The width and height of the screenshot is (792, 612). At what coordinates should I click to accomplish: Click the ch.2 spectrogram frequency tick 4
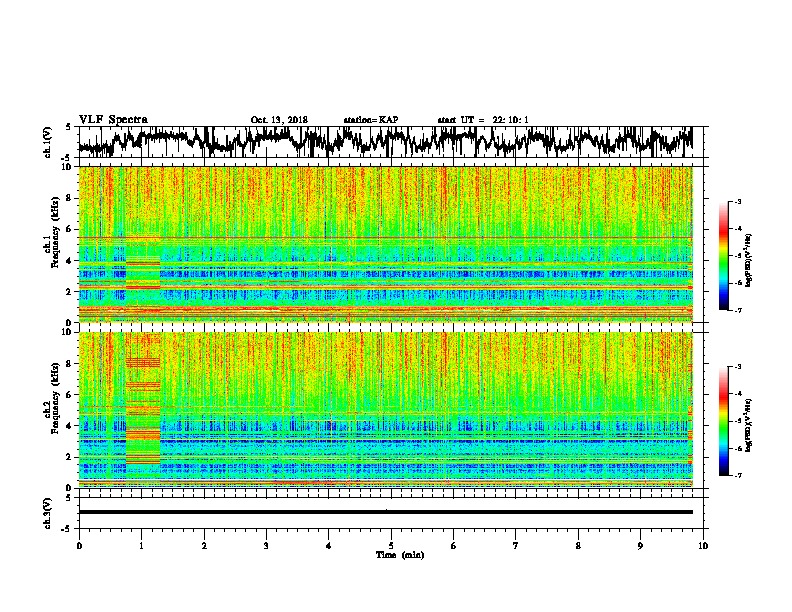click(x=69, y=426)
